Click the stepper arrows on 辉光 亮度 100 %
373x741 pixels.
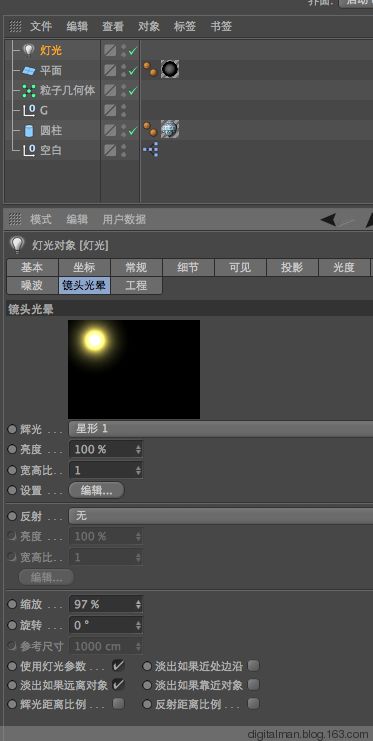click(x=138, y=449)
